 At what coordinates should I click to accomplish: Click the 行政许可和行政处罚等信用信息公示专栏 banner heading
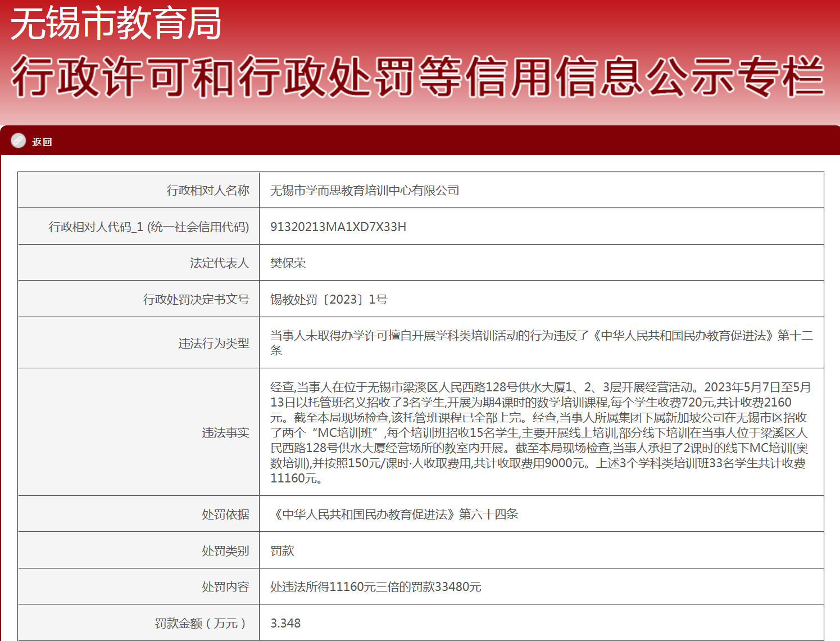[417, 76]
